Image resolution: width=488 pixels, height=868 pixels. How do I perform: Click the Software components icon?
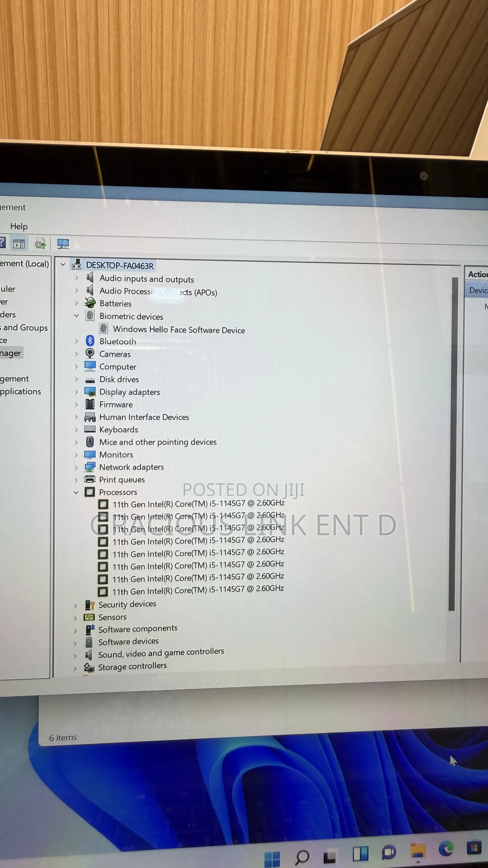tap(90, 629)
